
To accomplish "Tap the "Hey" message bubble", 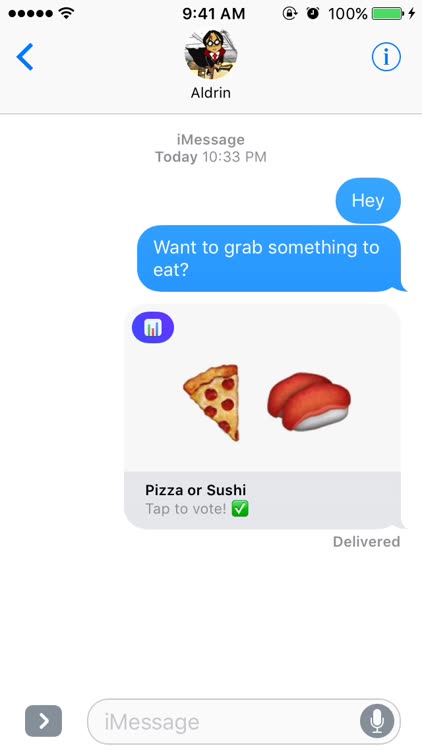I will (x=368, y=200).
